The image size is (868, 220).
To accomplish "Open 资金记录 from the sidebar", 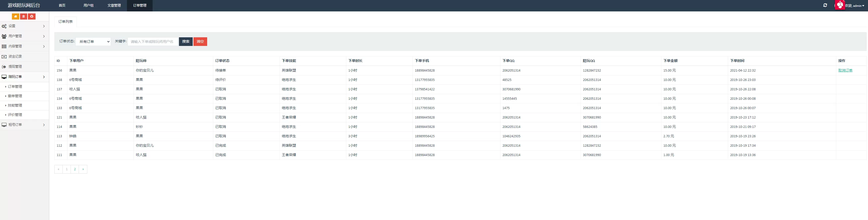I will [x=15, y=57].
